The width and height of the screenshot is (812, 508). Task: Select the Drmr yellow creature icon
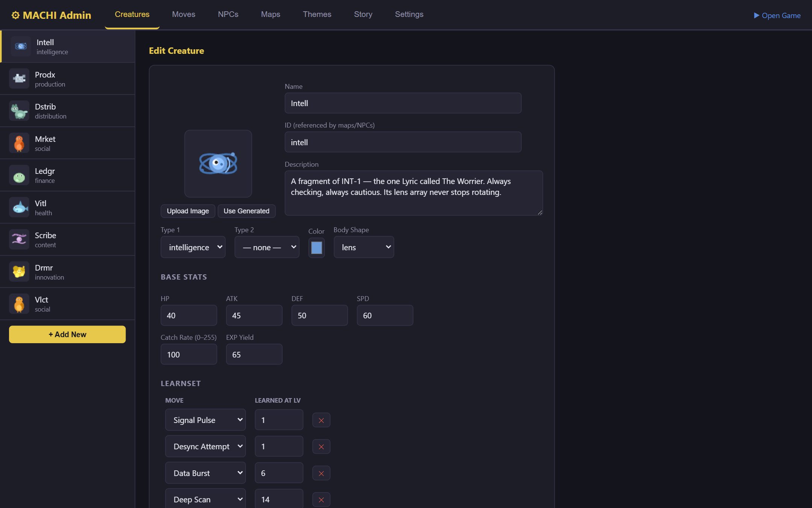pyautogui.click(x=19, y=272)
